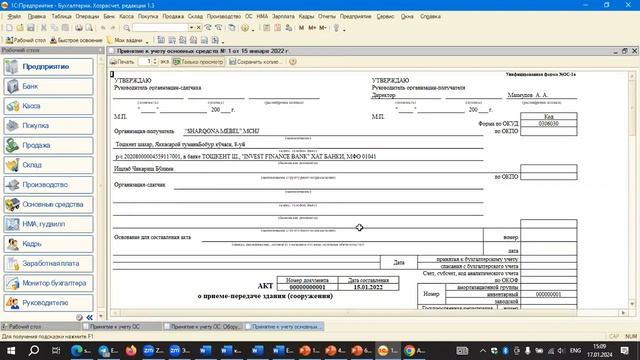Click document vertical scrollbar

click(631, 190)
